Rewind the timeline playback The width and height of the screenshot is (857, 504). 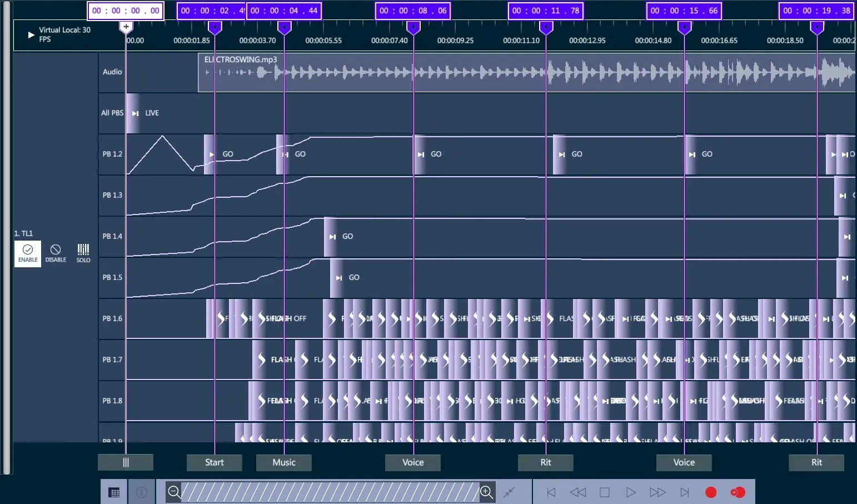(578, 492)
